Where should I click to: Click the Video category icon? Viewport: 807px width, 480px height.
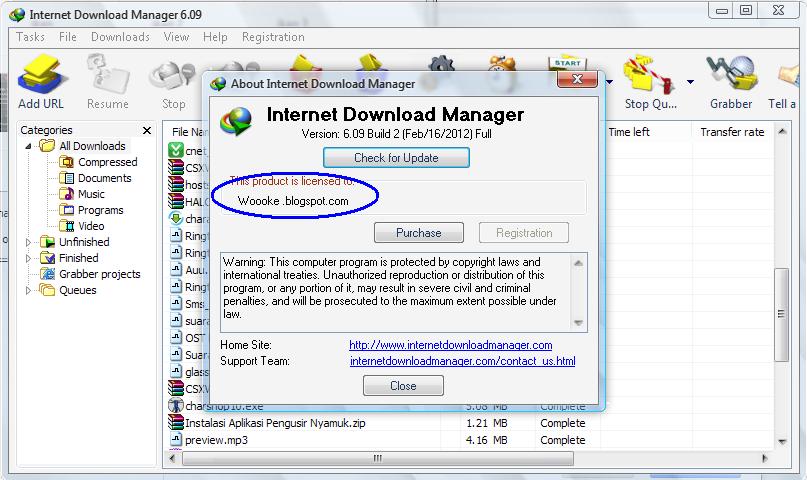point(66,226)
